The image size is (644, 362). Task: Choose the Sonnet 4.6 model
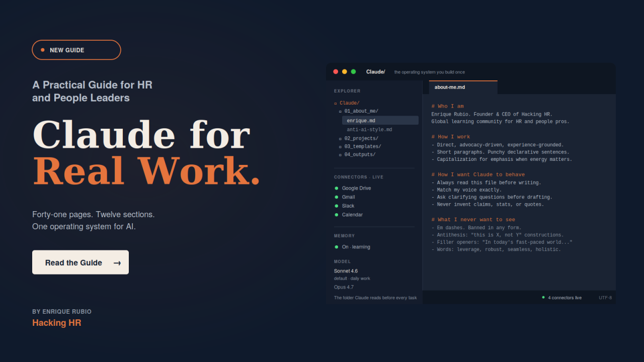(x=346, y=271)
